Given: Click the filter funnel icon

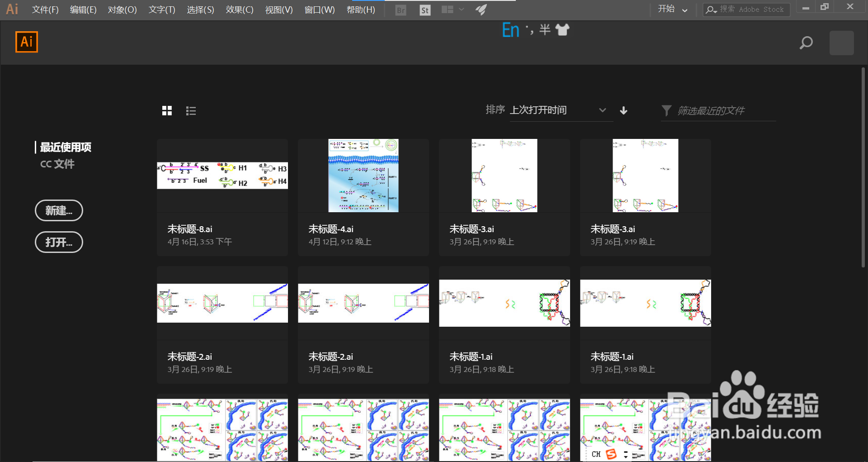Looking at the screenshot, I should 666,110.
